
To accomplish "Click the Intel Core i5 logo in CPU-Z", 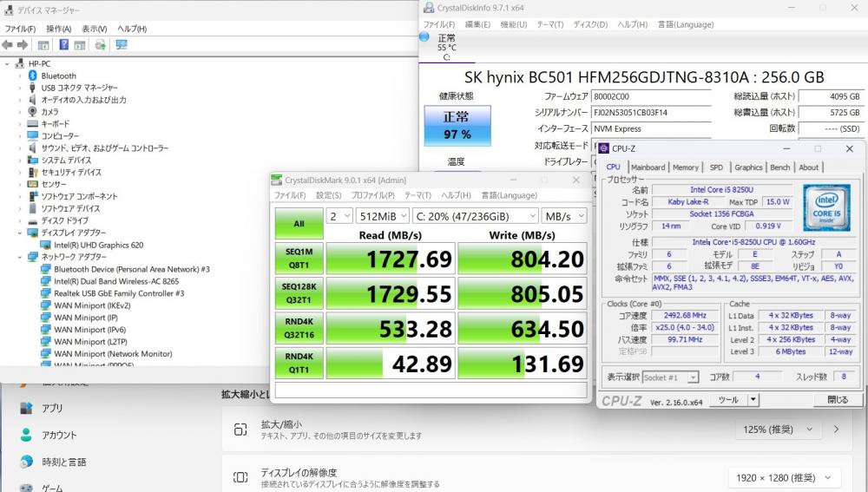I will tap(826, 207).
